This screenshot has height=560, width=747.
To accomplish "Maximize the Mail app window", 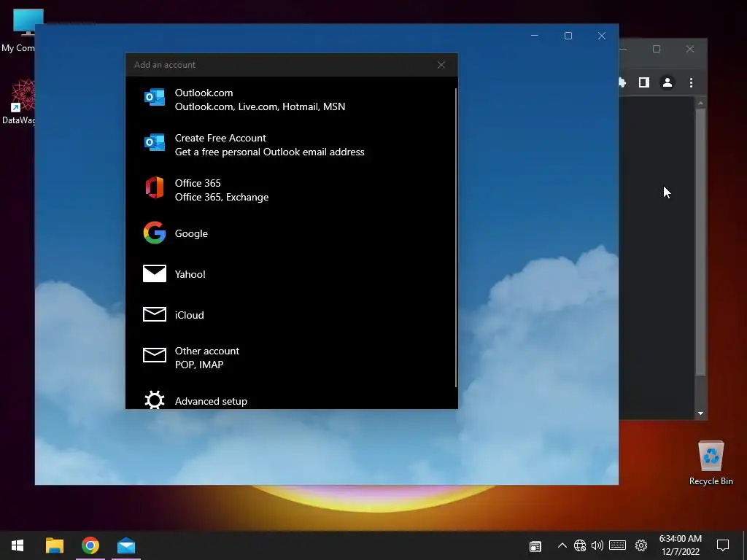I will pos(568,36).
